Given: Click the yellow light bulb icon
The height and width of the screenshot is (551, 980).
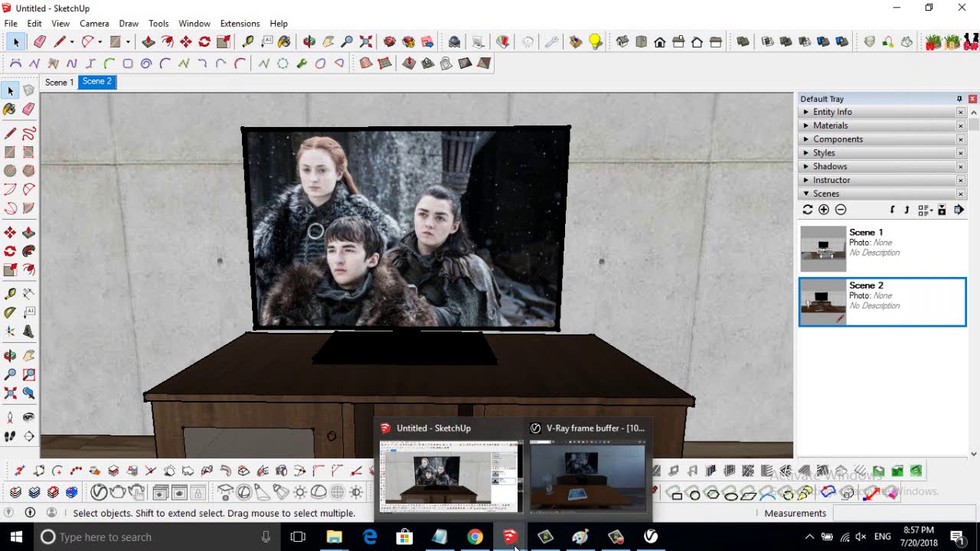Looking at the screenshot, I should pos(595,42).
